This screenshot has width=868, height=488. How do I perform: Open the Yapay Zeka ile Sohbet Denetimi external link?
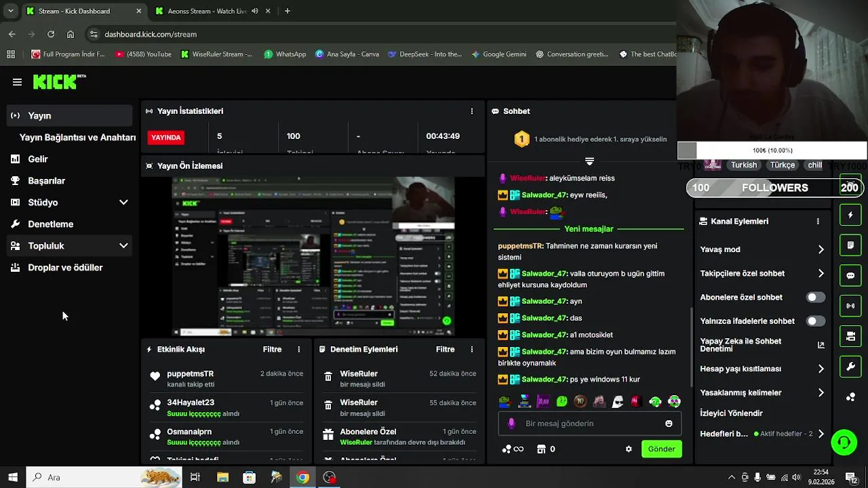coord(821,345)
